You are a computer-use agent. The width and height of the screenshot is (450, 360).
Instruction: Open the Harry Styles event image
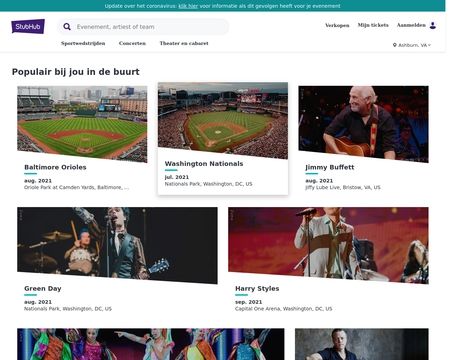328,245
